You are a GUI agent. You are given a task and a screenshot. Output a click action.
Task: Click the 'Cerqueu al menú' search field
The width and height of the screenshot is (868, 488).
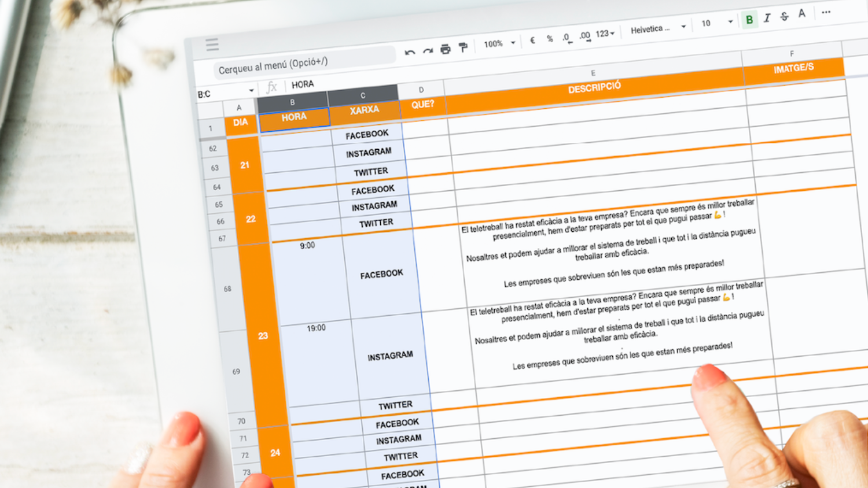coord(305,64)
